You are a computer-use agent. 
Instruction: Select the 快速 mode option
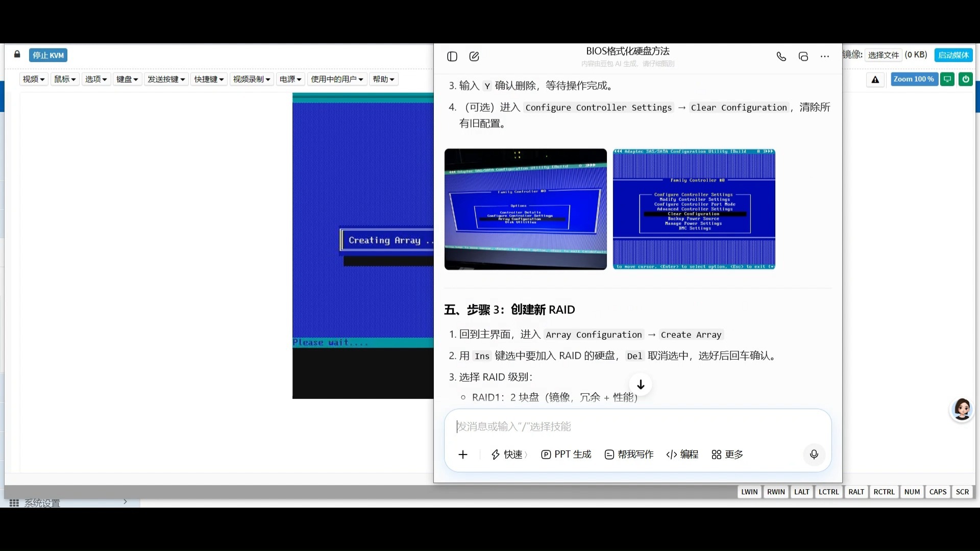click(x=509, y=455)
